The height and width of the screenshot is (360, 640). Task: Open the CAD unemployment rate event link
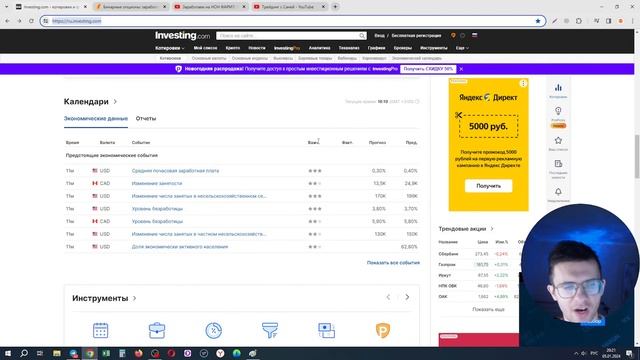click(x=157, y=221)
